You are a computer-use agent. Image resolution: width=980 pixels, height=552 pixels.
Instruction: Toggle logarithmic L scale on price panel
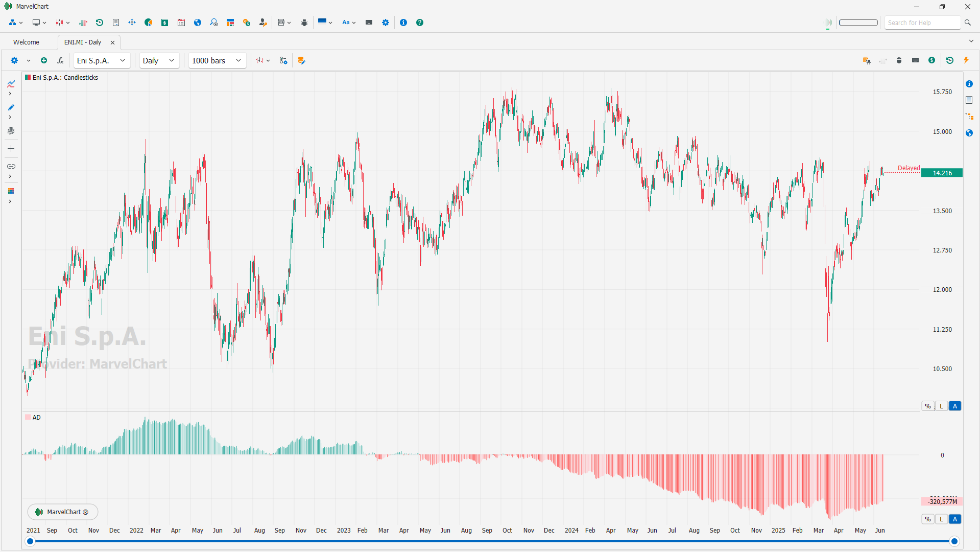942,406
